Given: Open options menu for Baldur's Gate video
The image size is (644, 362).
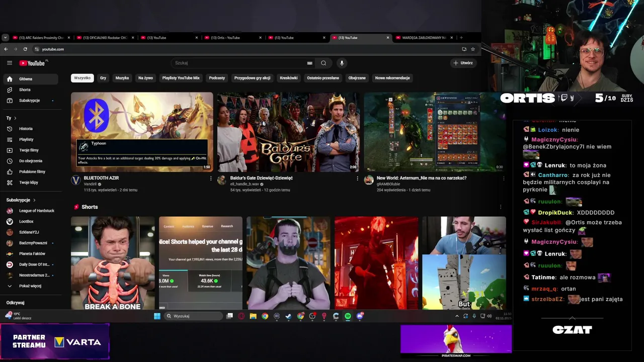Looking at the screenshot, I should (357, 178).
